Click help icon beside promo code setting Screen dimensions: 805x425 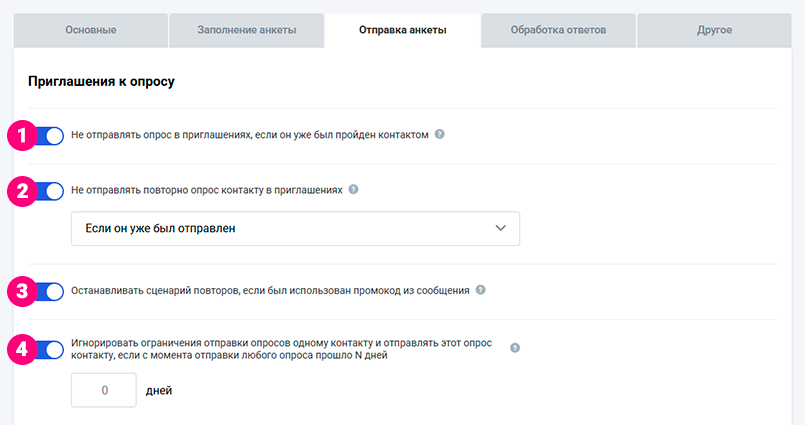point(480,291)
